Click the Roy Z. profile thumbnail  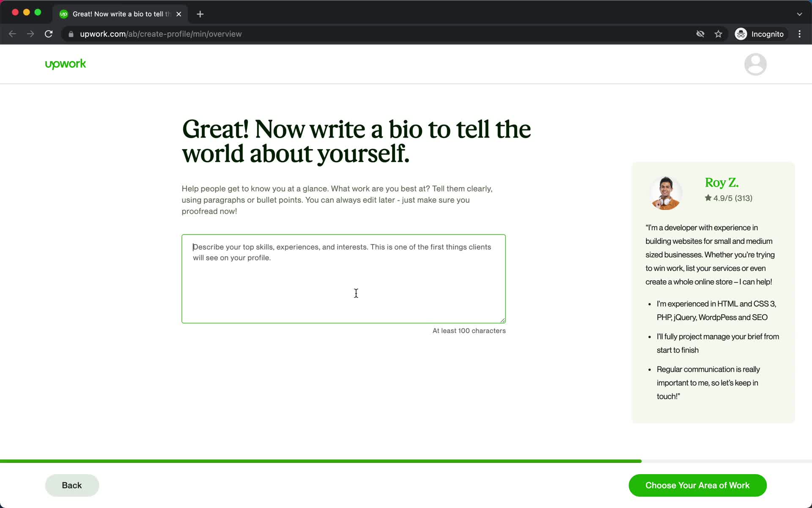coord(665,192)
